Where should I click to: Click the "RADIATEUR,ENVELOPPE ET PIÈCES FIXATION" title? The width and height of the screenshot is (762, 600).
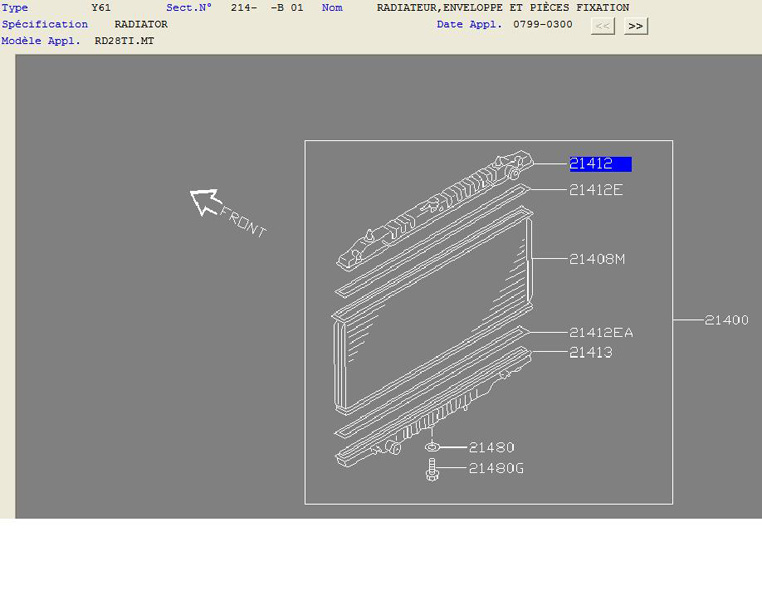503,8
